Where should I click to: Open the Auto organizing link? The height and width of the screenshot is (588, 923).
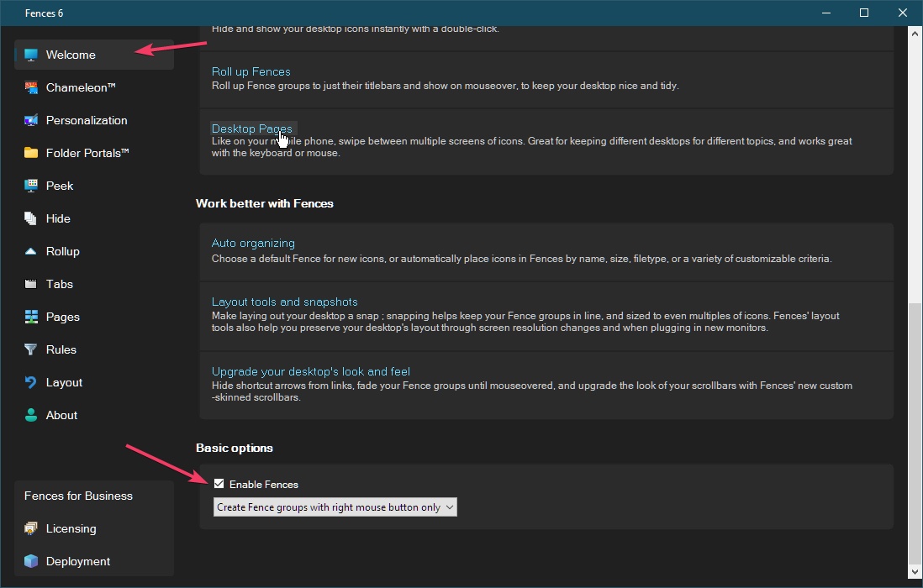tap(253, 243)
